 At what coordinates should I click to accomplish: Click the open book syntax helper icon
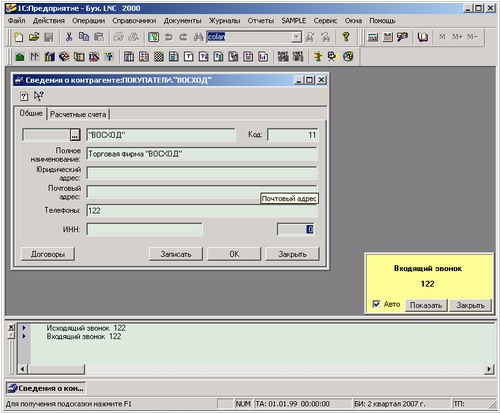pyautogui.click(x=423, y=37)
